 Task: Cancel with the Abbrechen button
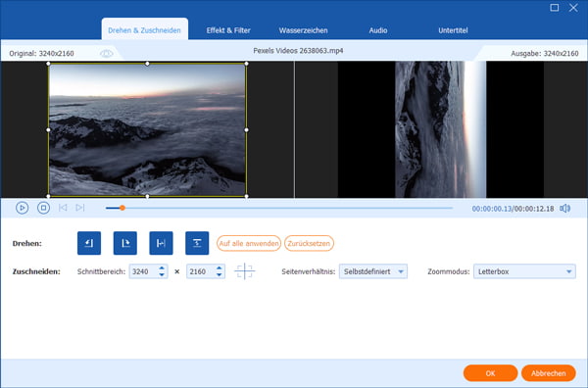pyautogui.click(x=548, y=373)
